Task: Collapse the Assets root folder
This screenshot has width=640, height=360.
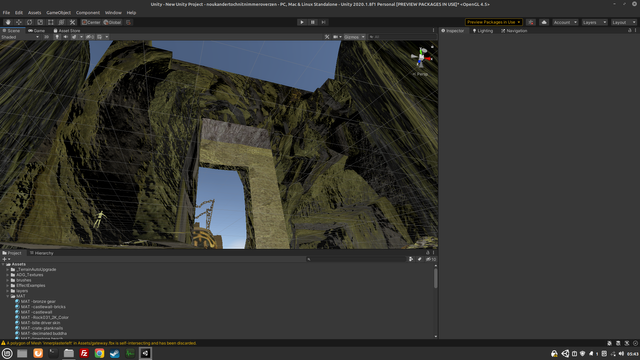Action: [x=3, y=264]
